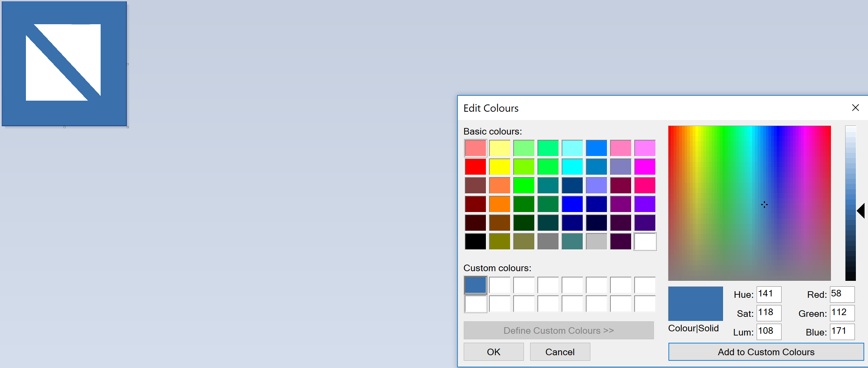
Task: Choose the white basic colour swatch
Action: point(645,241)
